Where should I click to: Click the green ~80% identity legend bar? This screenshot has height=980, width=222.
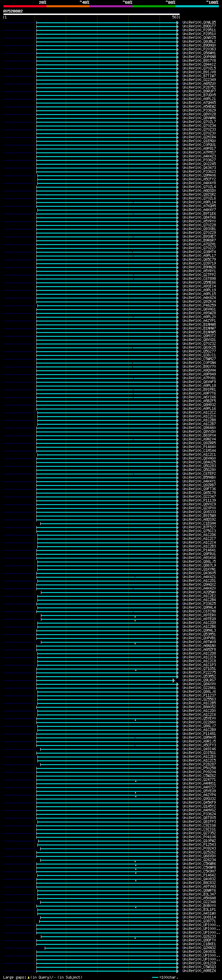(154, 6)
